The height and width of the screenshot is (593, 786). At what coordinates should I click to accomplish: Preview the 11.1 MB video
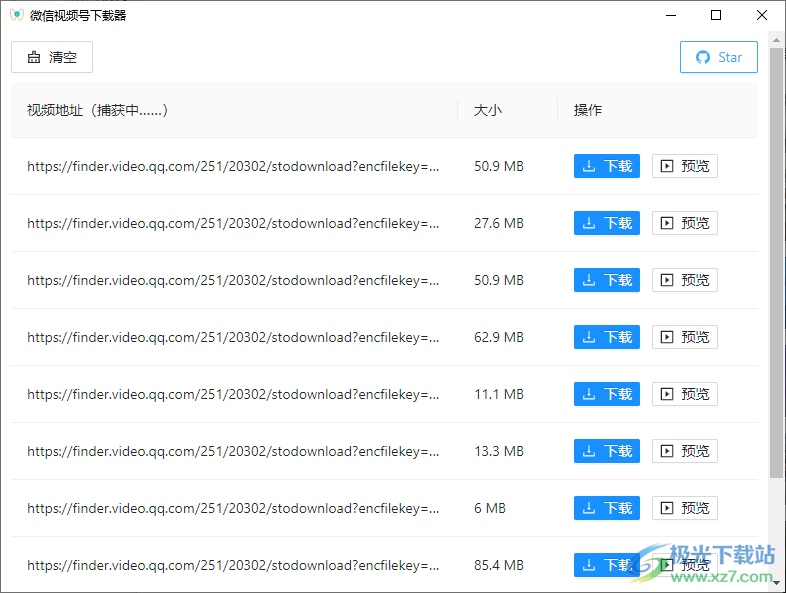(684, 394)
